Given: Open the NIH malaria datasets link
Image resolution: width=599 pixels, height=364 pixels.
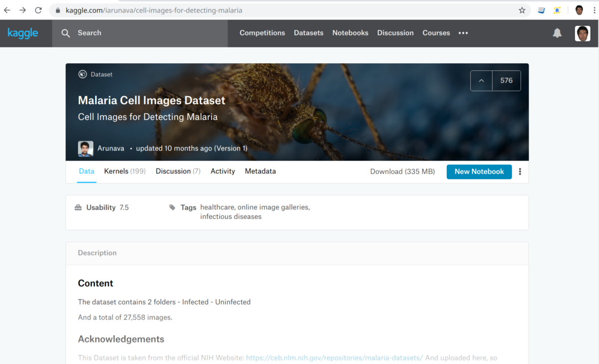Looking at the screenshot, I should (x=334, y=358).
